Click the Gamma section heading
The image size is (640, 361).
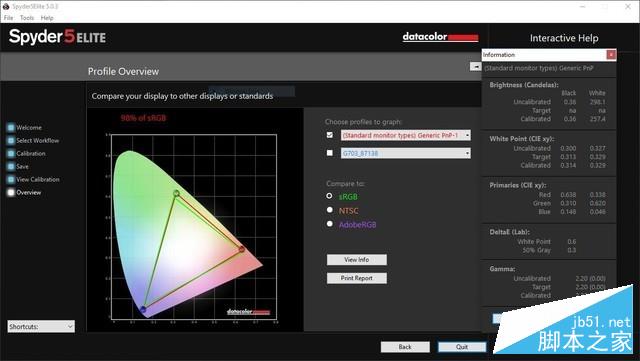502,269
